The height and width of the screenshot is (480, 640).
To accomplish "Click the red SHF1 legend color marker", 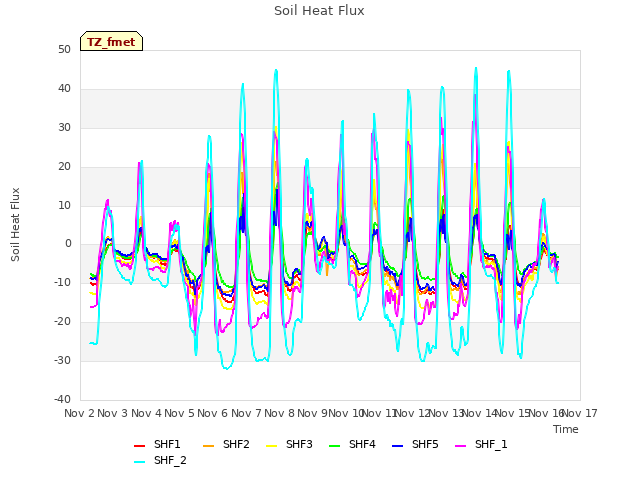I will pyautogui.click(x=140, y=446).
